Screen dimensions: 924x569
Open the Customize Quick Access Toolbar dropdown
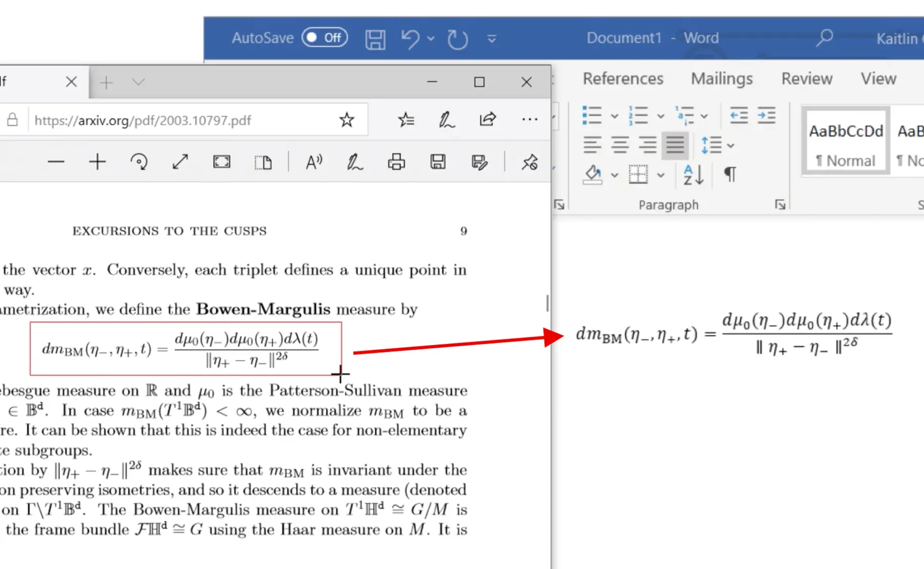coord(491,39)
